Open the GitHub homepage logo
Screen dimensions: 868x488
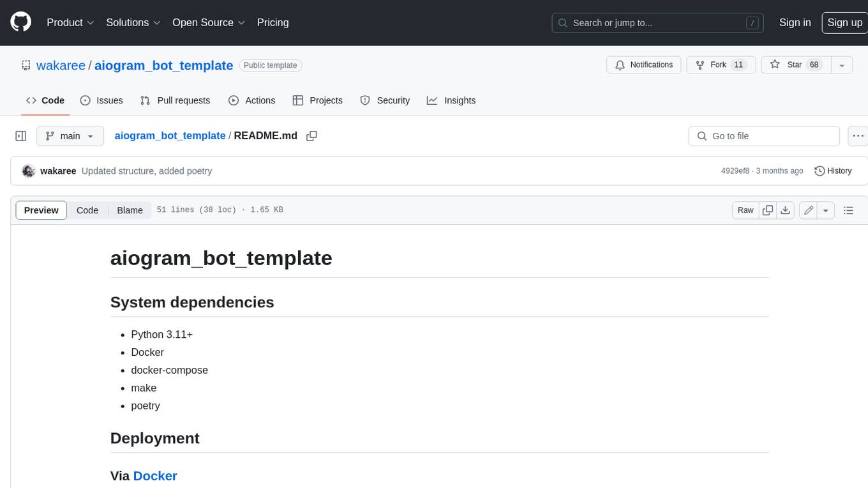(x=20, y=22)
